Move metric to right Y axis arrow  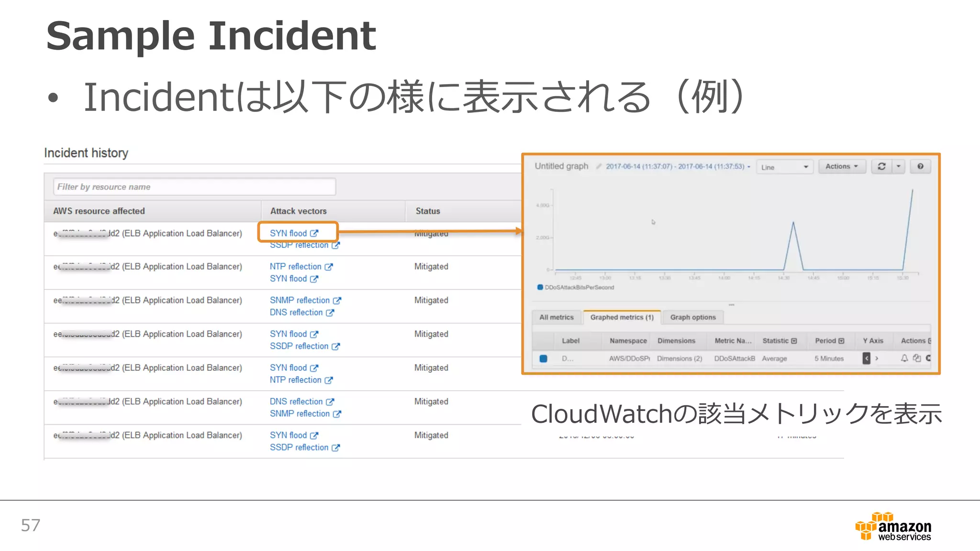[x=877, y=358]
